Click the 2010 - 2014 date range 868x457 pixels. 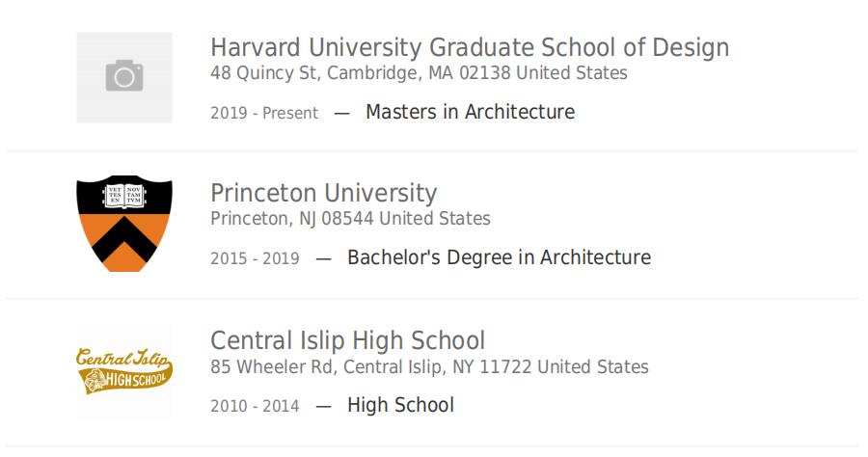[x=255, y=406]
